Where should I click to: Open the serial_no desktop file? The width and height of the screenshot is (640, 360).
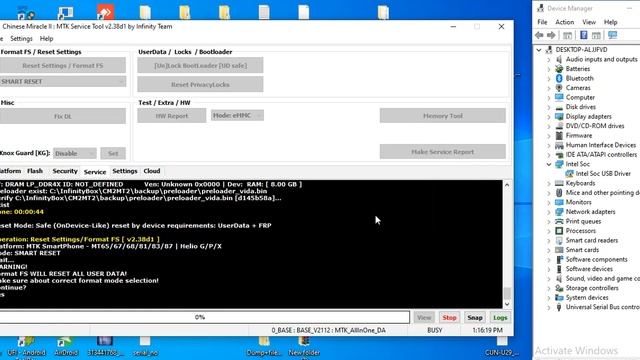tap(145, 346)
